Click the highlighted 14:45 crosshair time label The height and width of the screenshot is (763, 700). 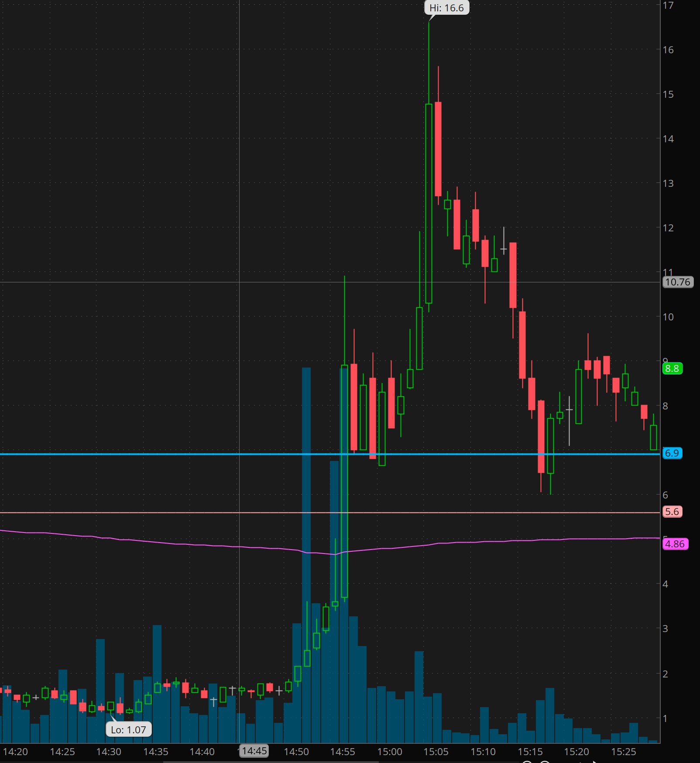pyautogui.click(x=254, y=751)
